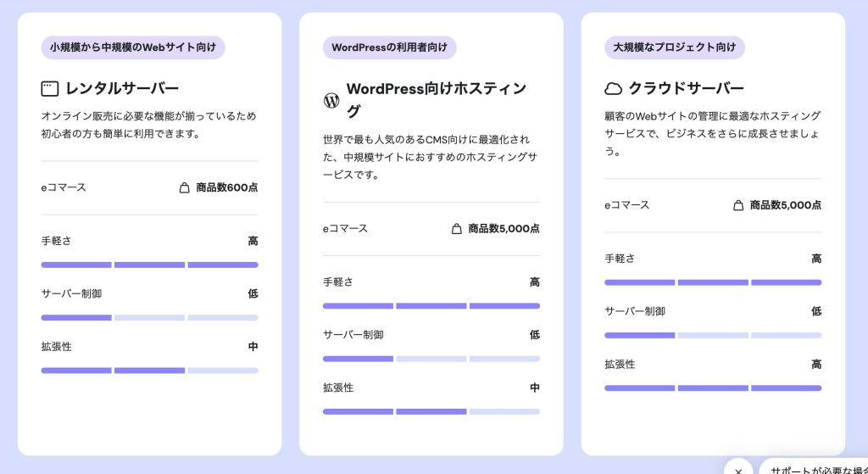Select the 大規模なプロジェクト向け tag

pos(675,47)
